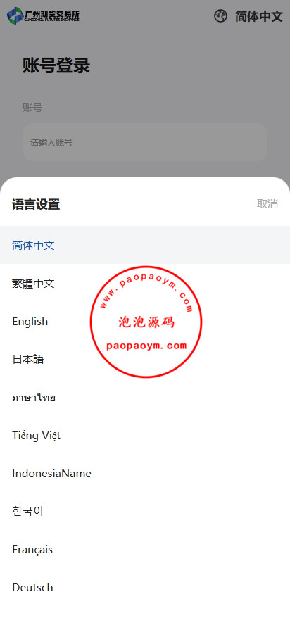Tap 取消 to cancel language settings
Viewport: 290px width, 644px height.
point(267,203)
